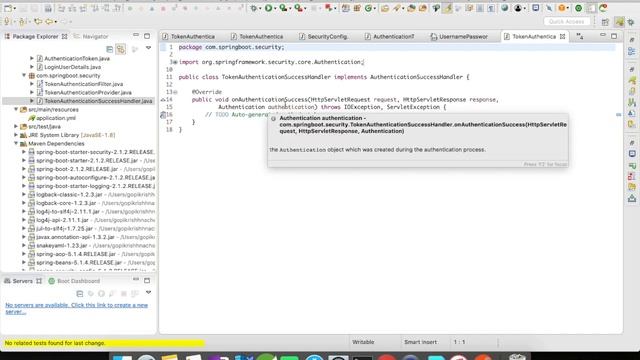This screenshot has width=640, height=360.
Task: Click the Open Perspective icon
Action: pyautogui.click(x=605, y=22)
